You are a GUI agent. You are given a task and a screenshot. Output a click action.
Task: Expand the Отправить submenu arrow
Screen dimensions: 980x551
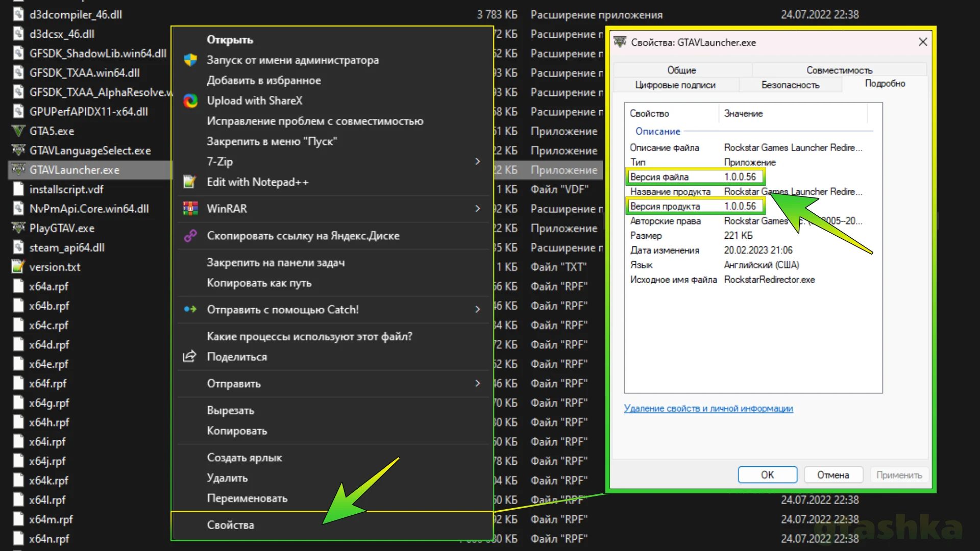click(478, 384)
